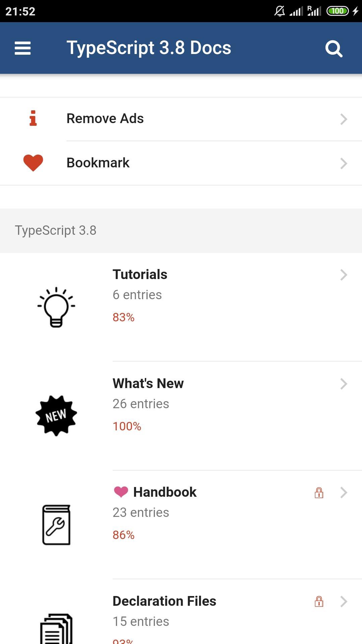The width and height of the screenshot is (362, 644).
Task: Open the What's New section title
Action: [148, 383]
